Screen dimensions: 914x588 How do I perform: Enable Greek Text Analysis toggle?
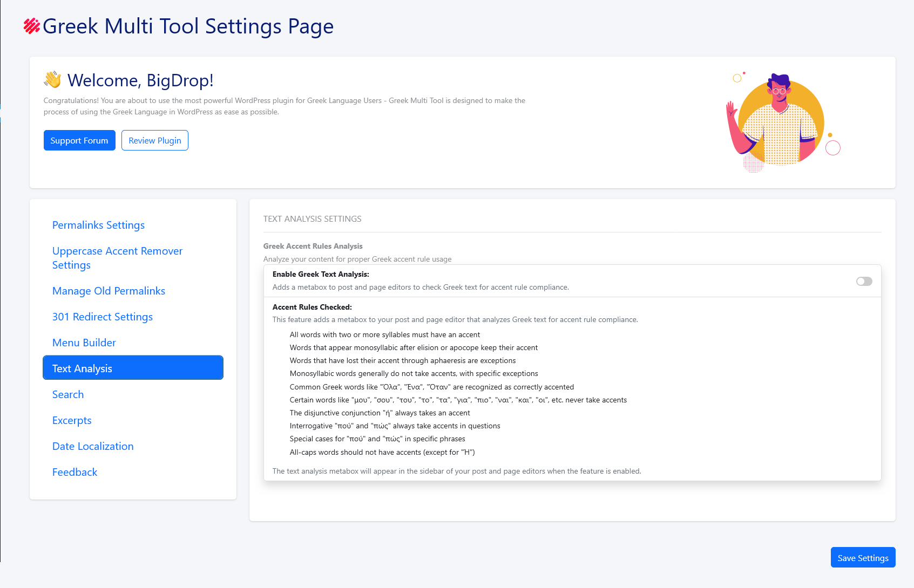pyautogui.click(x=864, y=281)
